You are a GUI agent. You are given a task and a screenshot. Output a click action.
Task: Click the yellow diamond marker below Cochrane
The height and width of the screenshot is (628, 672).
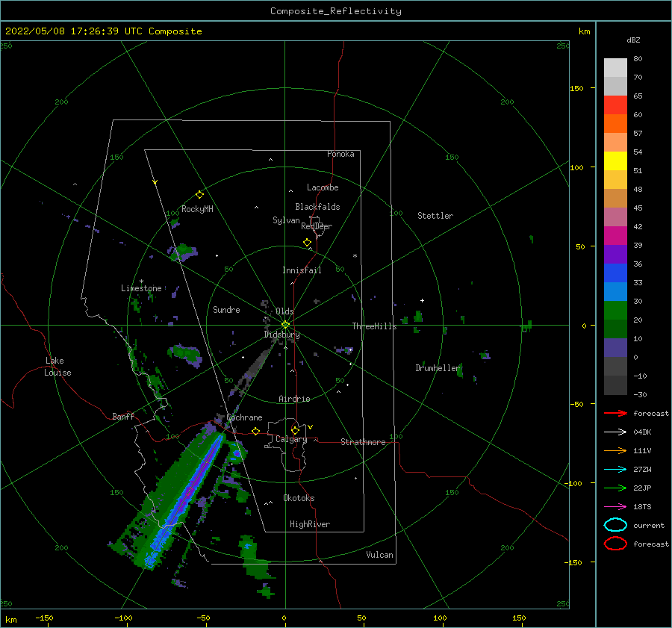pos(256,431)
